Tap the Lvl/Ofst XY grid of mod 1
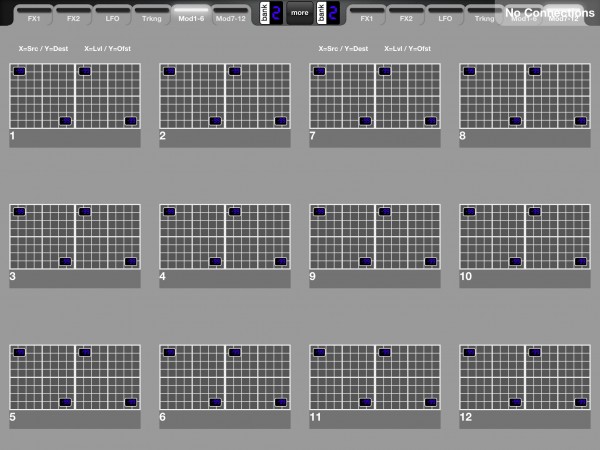 point(108,96)
